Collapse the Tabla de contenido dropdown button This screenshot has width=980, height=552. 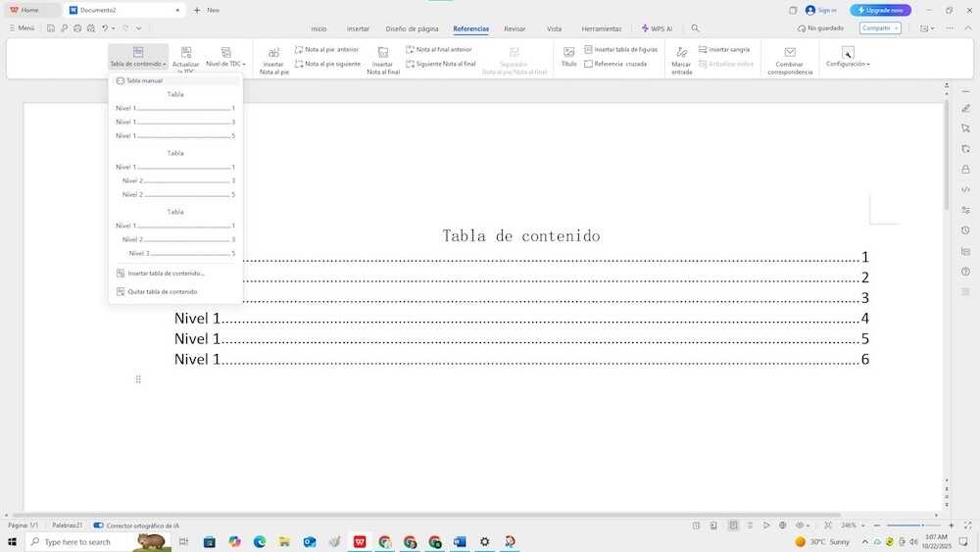138,57
